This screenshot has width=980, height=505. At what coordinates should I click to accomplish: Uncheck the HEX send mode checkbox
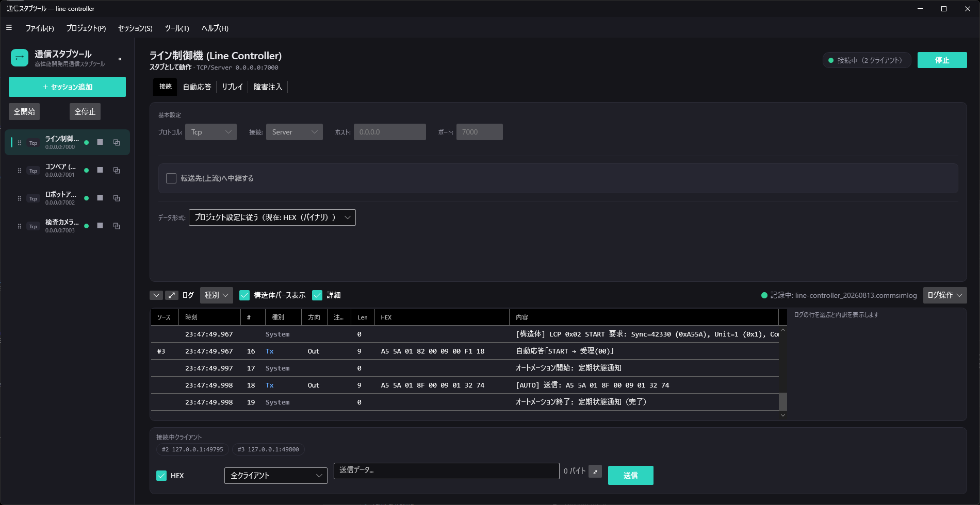coord(161,476)
